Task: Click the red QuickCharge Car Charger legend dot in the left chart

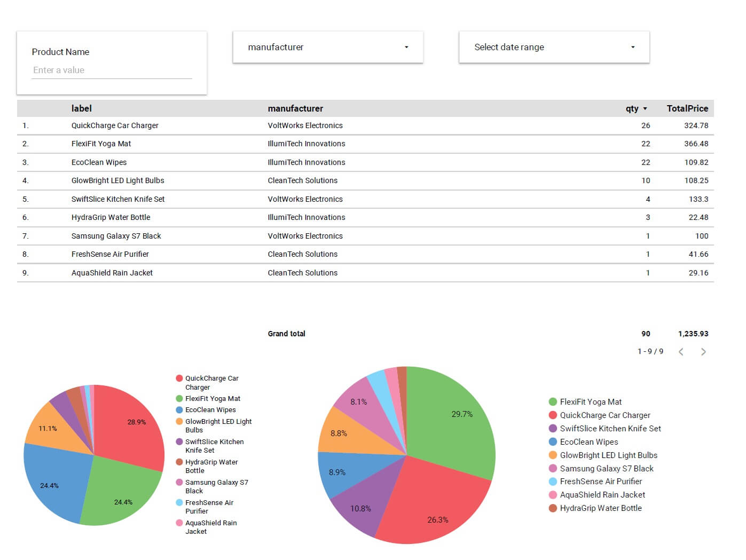Action: [179, 378]
